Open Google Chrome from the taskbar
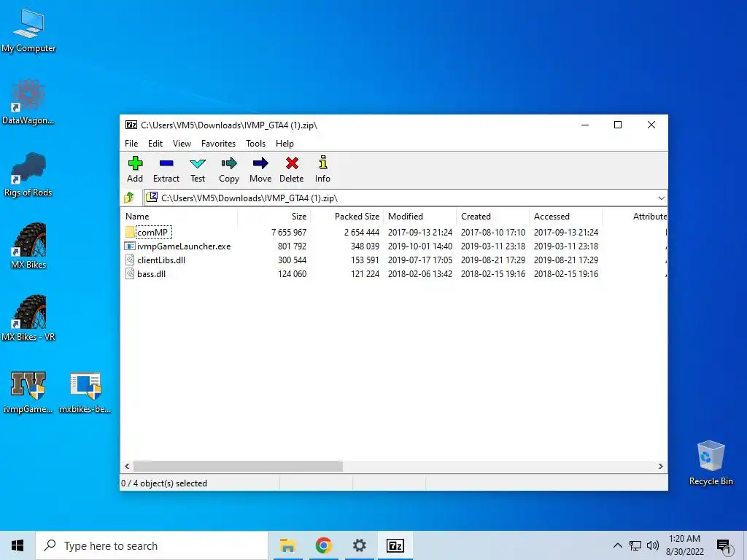 [x=323, y=545]
